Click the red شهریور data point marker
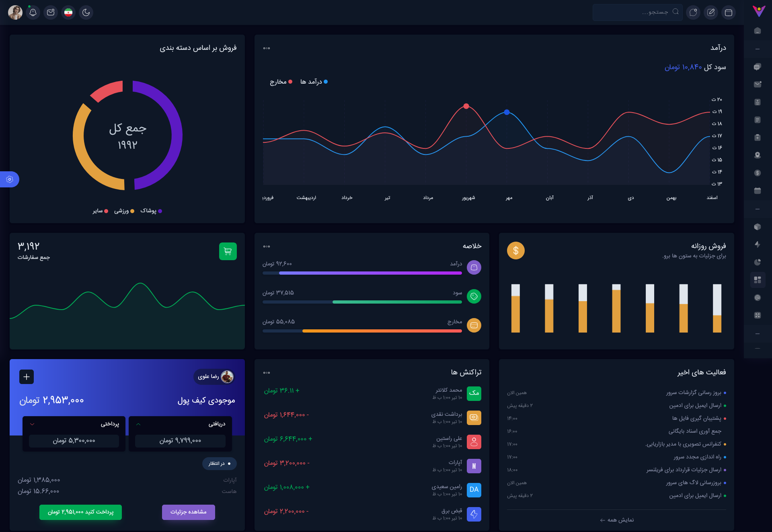This screenshot has height=532, width=772. 466,106
